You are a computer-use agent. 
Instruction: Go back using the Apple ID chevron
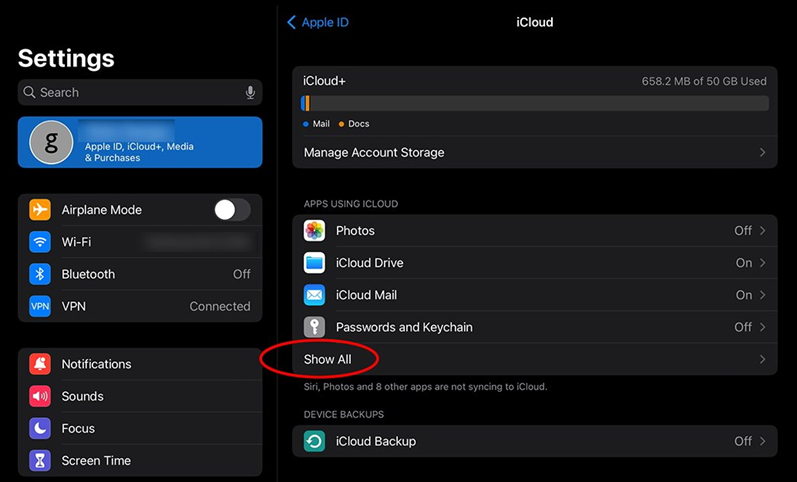click(291, 22)
